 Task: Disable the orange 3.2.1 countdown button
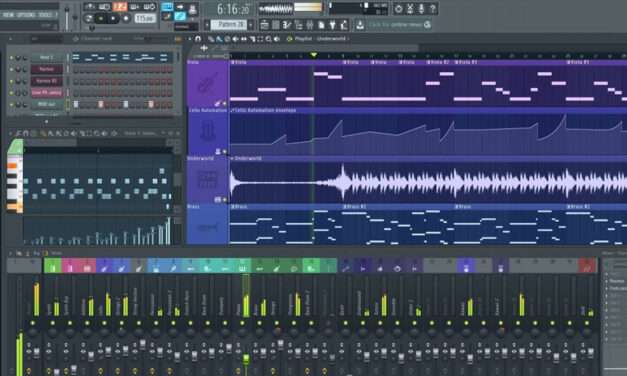click(x=120, y=7)
